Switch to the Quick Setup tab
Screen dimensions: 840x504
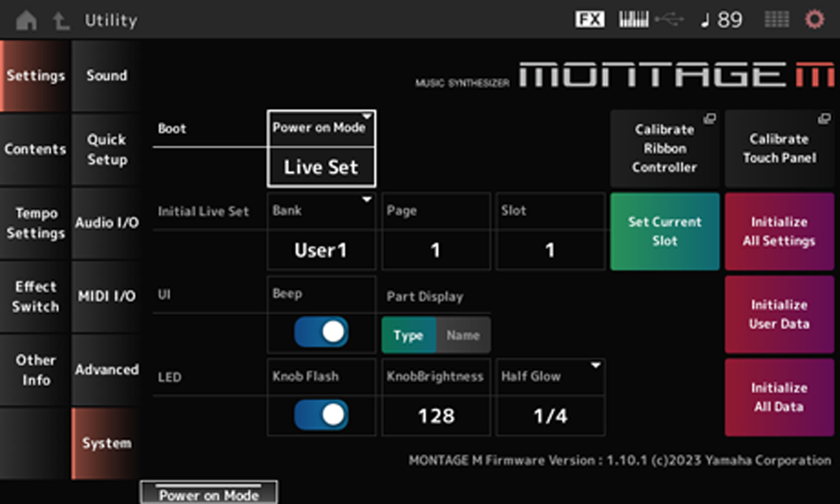click(106, 149)
